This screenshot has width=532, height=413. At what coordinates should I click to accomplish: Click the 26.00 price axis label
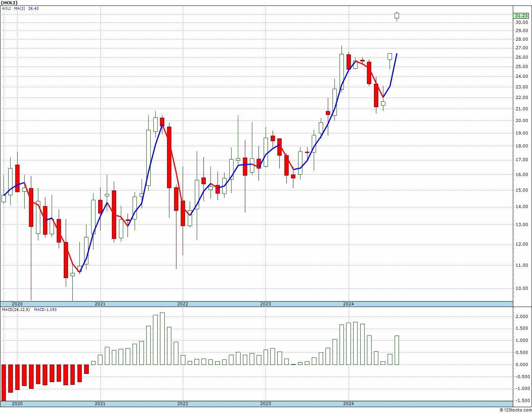521,57
